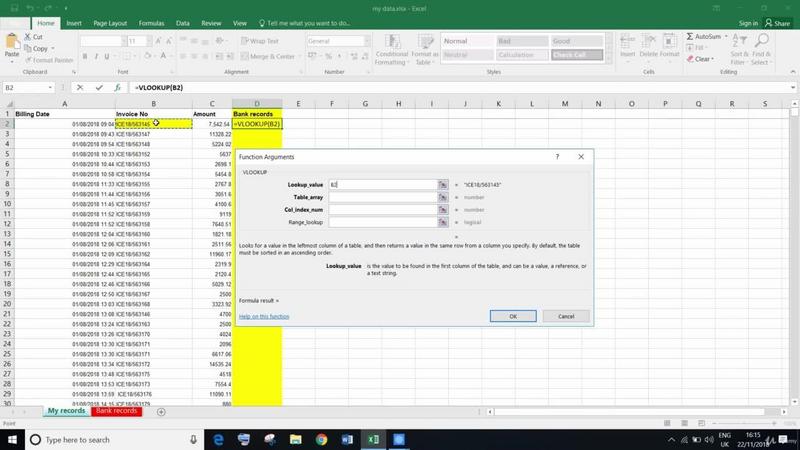The image size is (800, 450).
Task: Click Range_lookup range selector icon
Action: coord(443,222)
